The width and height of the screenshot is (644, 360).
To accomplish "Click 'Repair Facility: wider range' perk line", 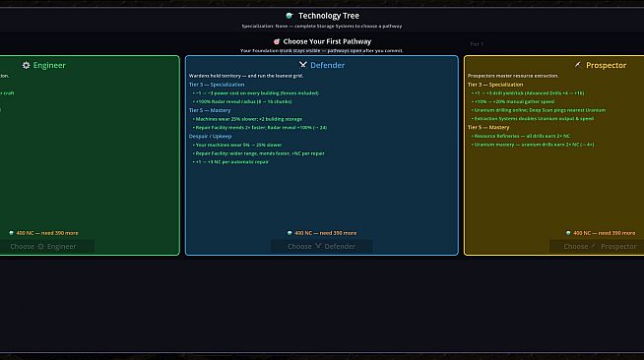I will pyautogui.click(x=258, y=153).
